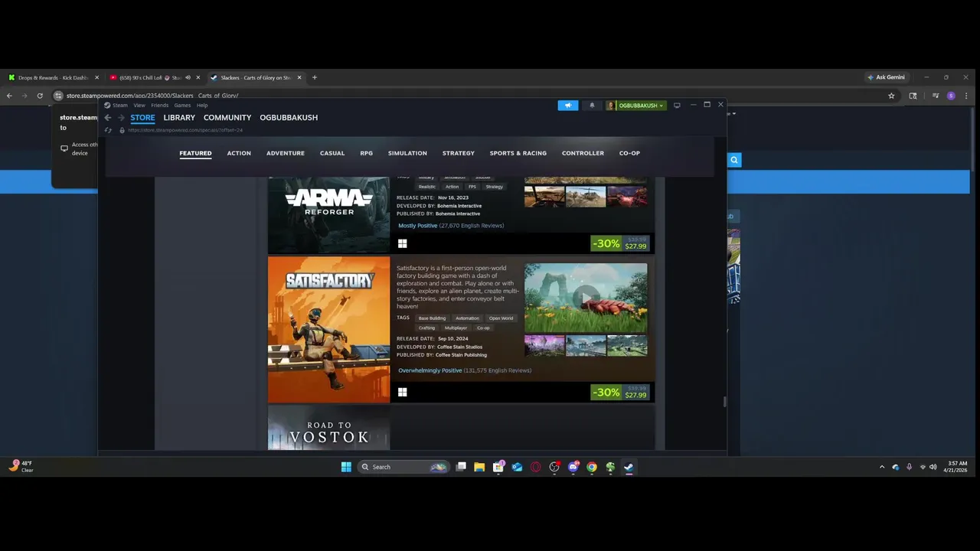Image resolution: width=980 pixels, height=551 pixels.
Task: Open Windows Start menu
Action: pyautogui.click(x=345, y=467)
